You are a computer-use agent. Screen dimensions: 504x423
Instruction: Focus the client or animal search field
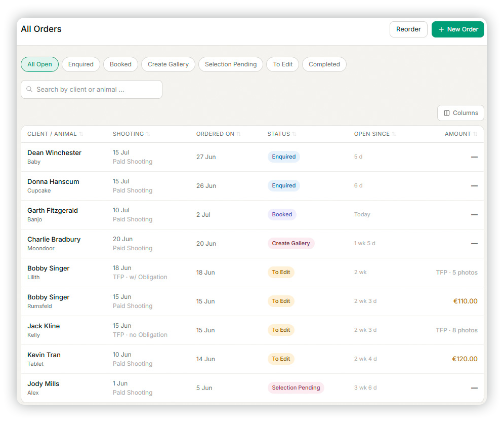click(x=92, y=90)
